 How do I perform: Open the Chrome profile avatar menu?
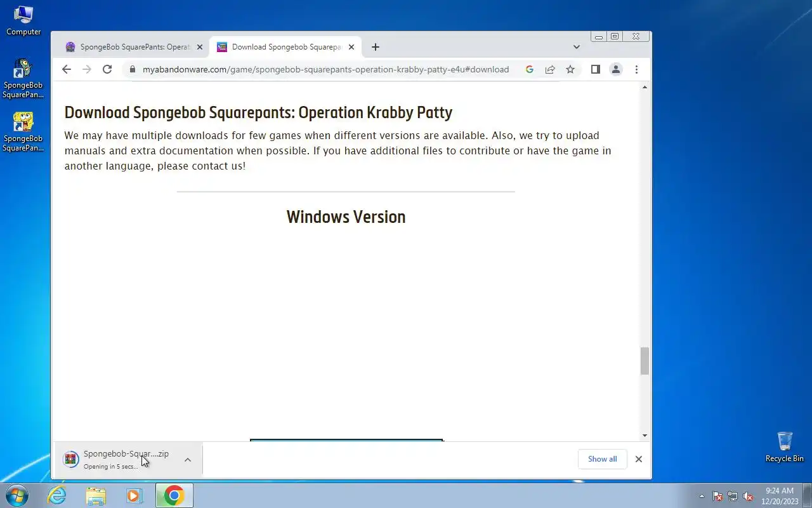[x=615, y=69]
